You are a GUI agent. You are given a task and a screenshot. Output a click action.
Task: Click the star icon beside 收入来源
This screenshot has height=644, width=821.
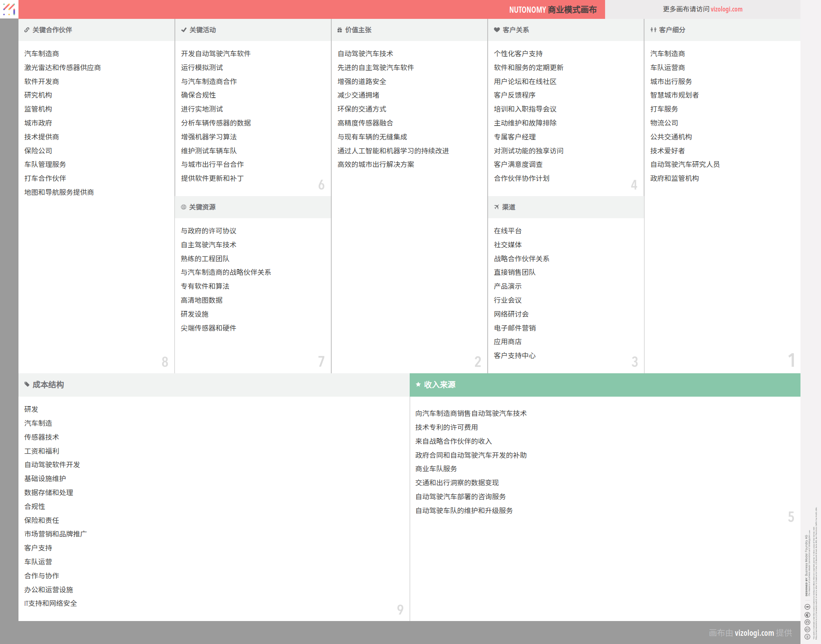pyautogui.click(x=418, y=385)
